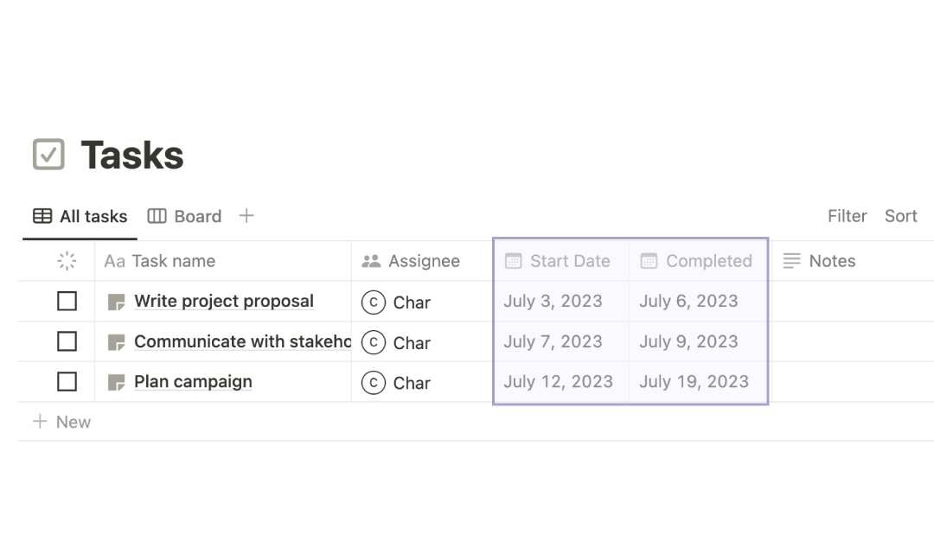Open the Completed column header menu
Viewport: 934px width, 560px height.
pyautogui.click(x=698, y=261)
